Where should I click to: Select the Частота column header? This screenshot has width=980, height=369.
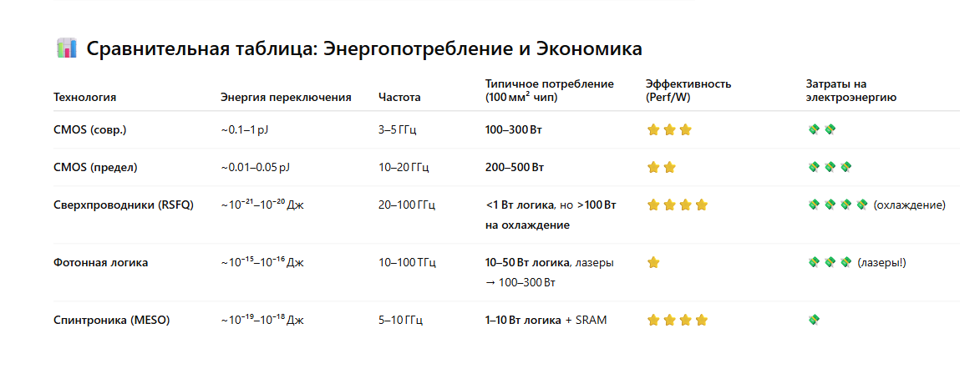click(x=399, y=98)
